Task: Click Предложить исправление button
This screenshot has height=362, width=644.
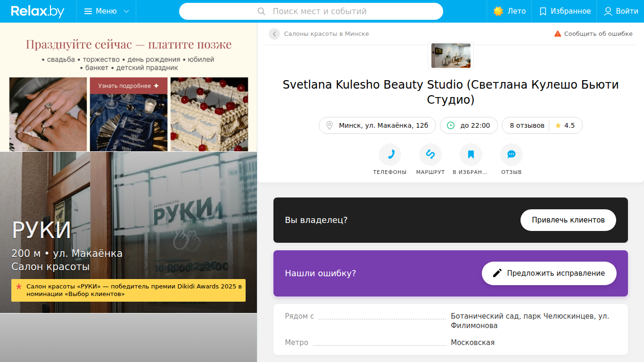Action: (x=549, y=273)
